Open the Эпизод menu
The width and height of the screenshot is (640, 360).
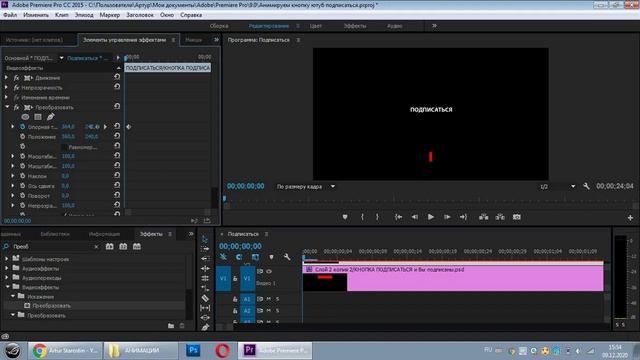pos(84,15)
